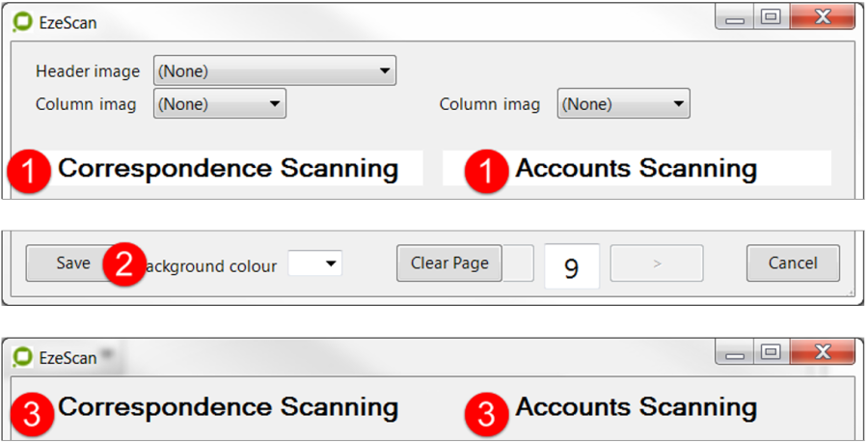Click the page number field showing 9
The image size is (868, 443).
coord(571,266)
